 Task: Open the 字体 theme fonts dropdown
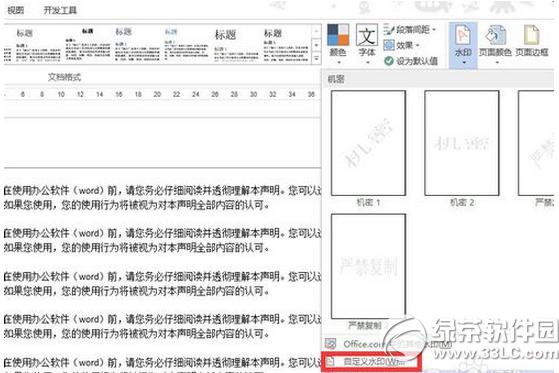click(x=367, y=44)
